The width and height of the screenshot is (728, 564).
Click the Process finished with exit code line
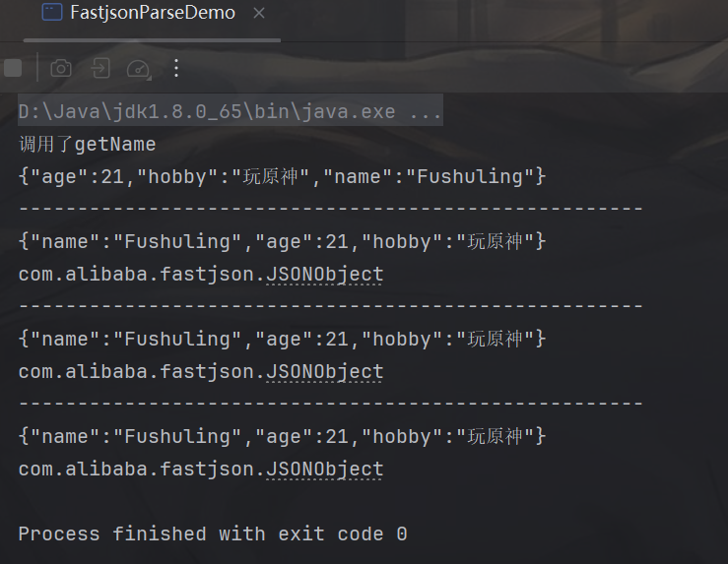(x=213, y=534)
